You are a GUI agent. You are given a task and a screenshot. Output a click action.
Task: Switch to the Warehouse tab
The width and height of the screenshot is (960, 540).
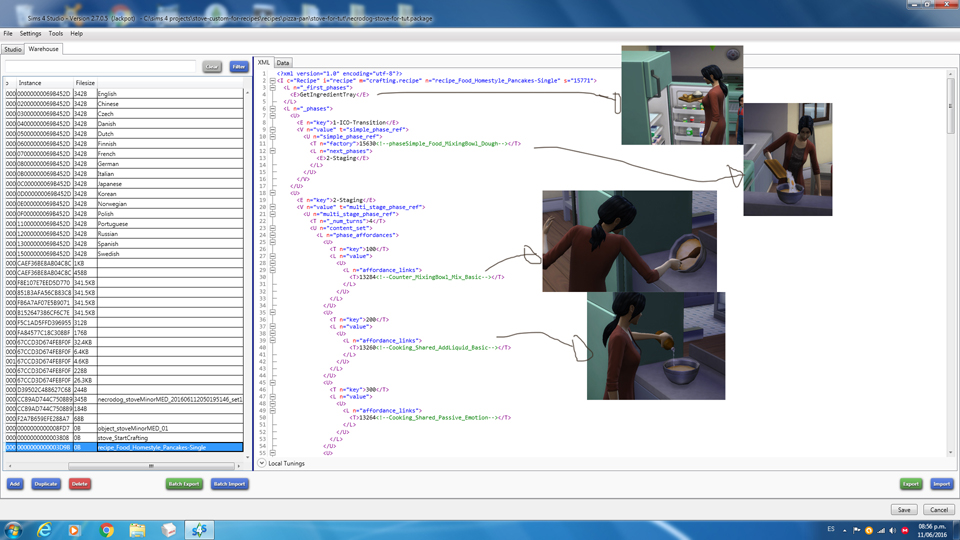[x=43, y=49]
